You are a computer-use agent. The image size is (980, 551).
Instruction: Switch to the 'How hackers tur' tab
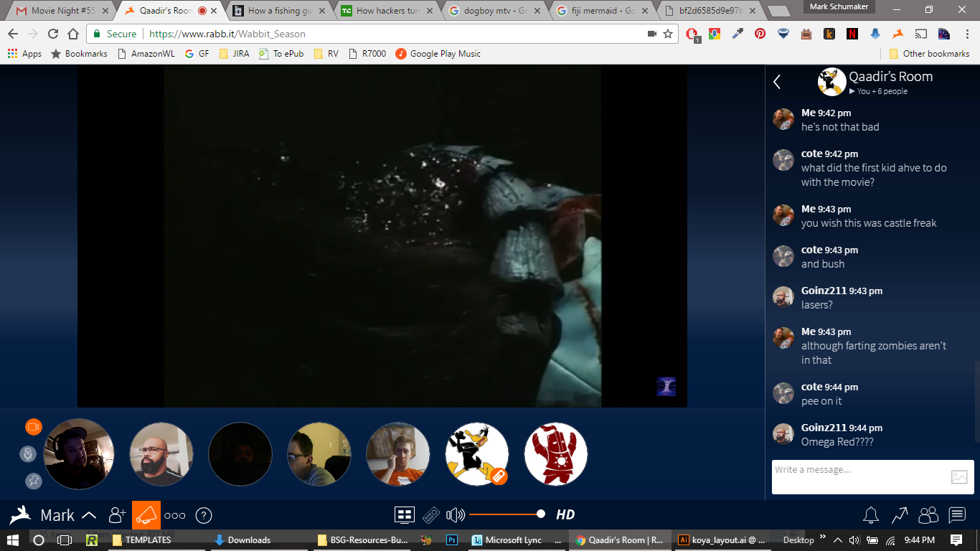coord(387,11)
